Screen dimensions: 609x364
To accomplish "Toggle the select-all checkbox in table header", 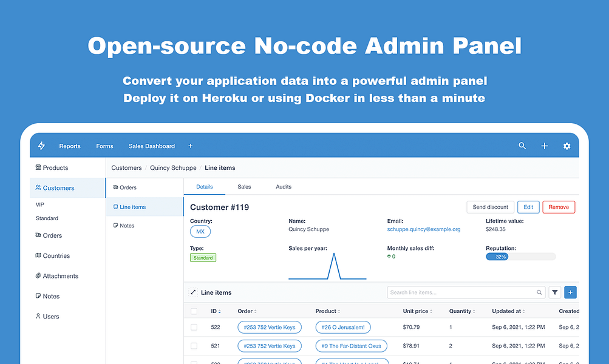I will (x=194, y=311).
